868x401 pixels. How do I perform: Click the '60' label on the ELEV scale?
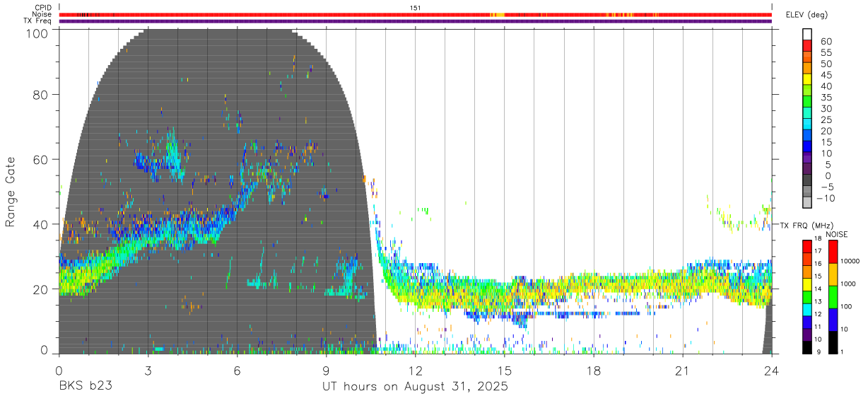click(826, 42)
